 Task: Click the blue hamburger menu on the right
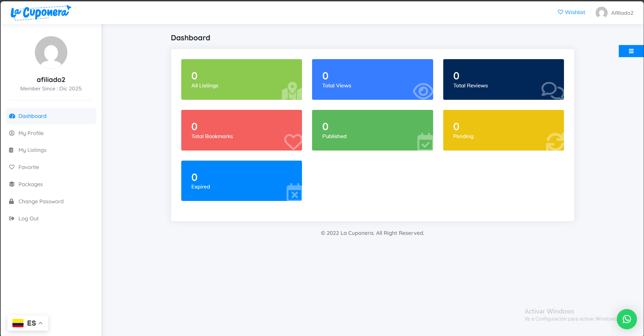(x=631, y=51)
